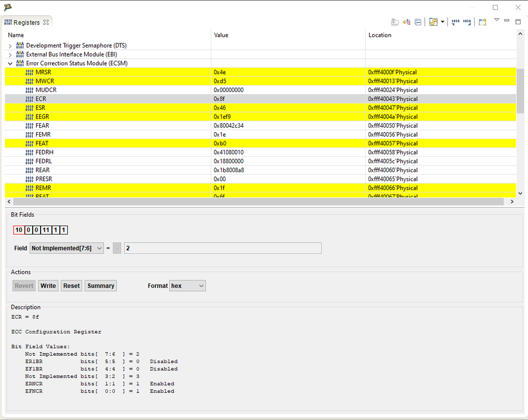Click the horizontal scrollbar thumb of register list
The width and height of the screenshot is (528, 420).
(258, 202)
